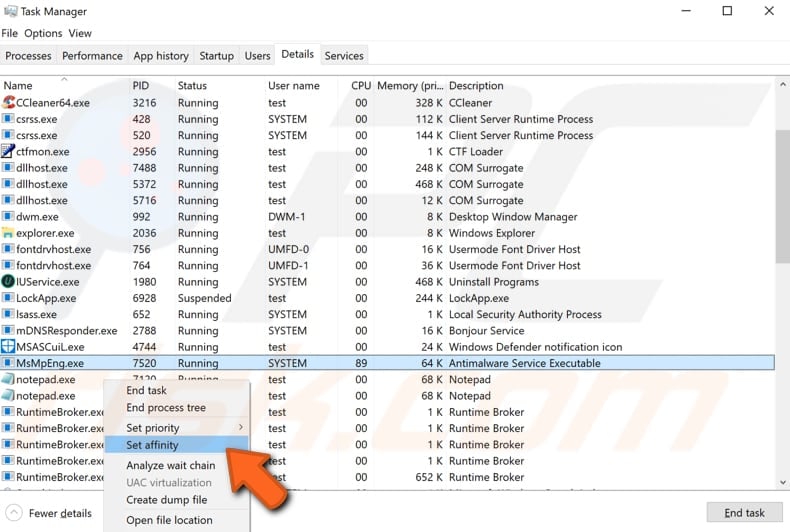Screen dimensions: 790x532
Task: Open the Options menu
Action: pyautogui.click(x=43, y=33)
